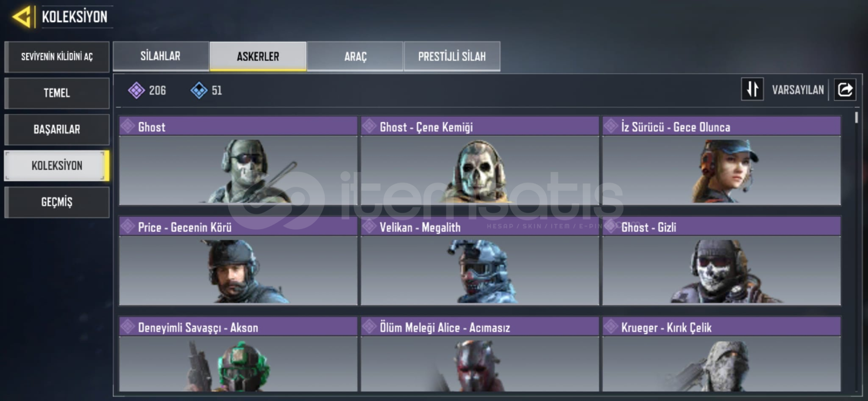The image size is (868, 401).
Task: Click the rarity diamond on Krueger - Kırık Çelik
Action: tap(611, 326)
